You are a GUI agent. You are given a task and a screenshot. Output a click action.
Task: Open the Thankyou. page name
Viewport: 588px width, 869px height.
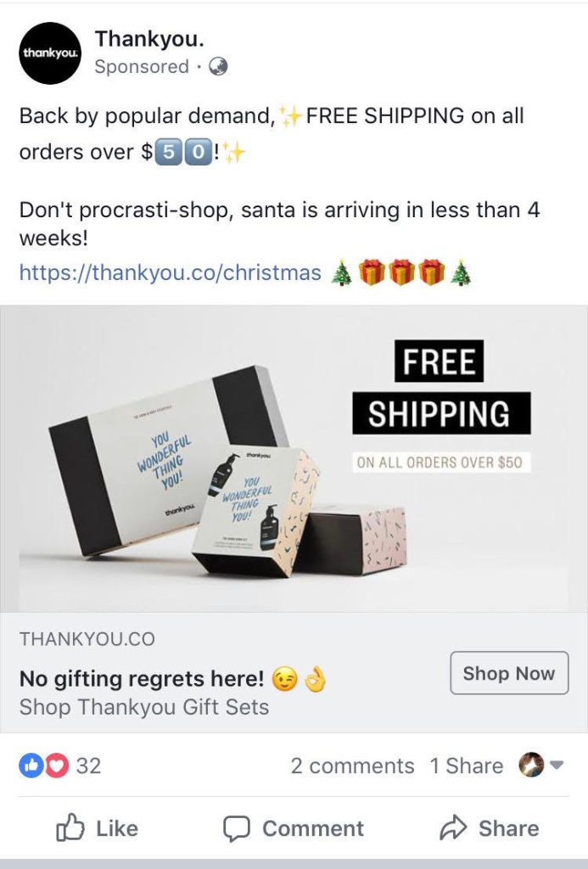(149, 39)
